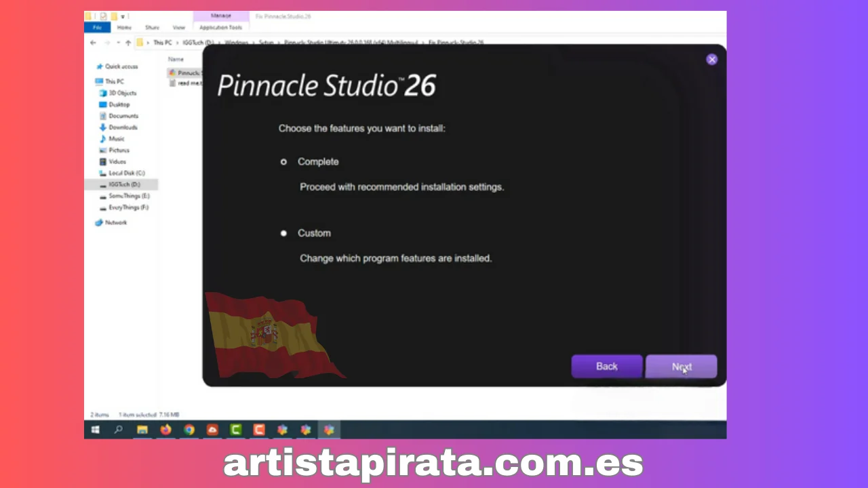Select IGGTech (D:) drive in sidebar
This screenshot has width=868, height=488.
(x=121, y=184)
